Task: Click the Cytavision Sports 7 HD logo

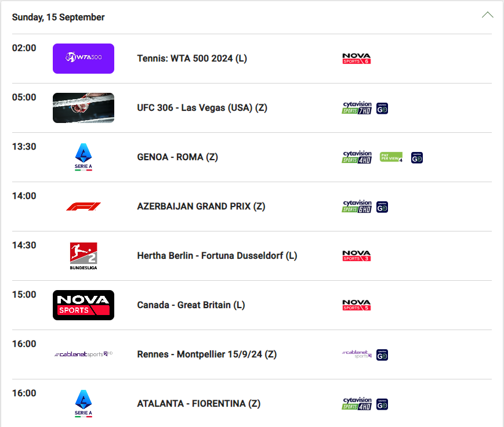Action: coord(356,108)
